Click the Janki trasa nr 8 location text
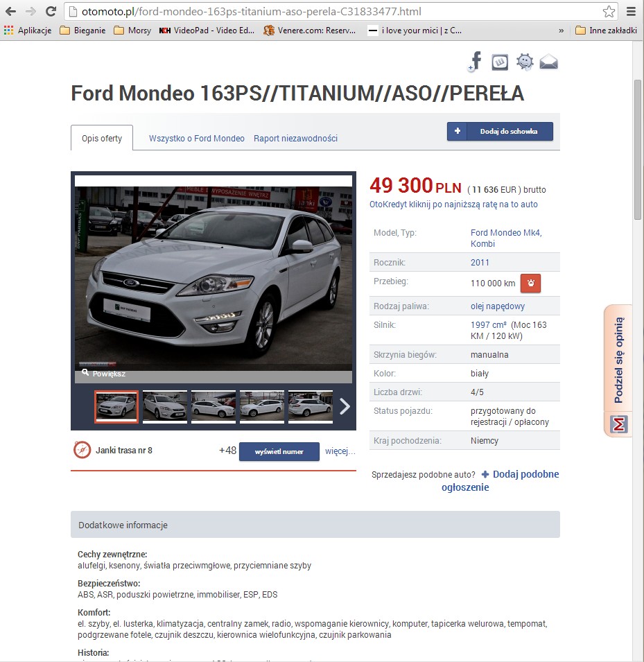The height and width of the screenshot is (662, 644). [123, 450]
